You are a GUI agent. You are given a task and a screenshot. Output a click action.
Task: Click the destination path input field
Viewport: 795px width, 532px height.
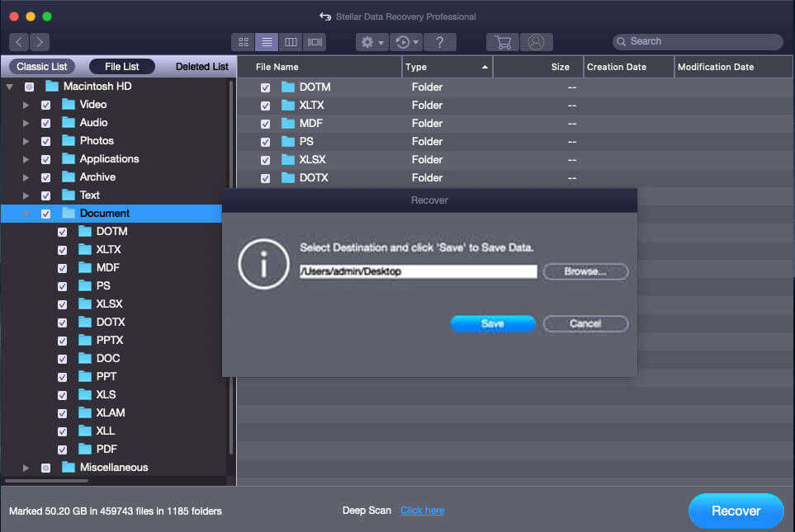coord(419,271)
